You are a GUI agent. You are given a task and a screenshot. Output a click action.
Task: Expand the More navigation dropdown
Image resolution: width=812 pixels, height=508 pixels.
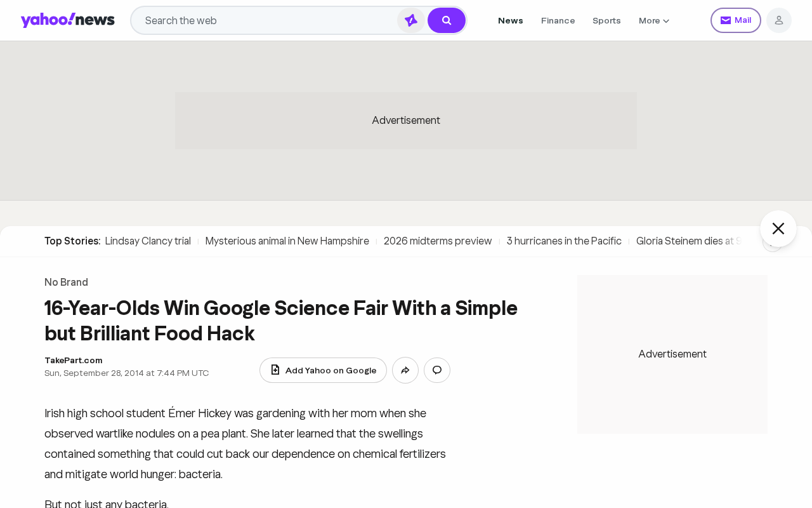tap(654, 20)
